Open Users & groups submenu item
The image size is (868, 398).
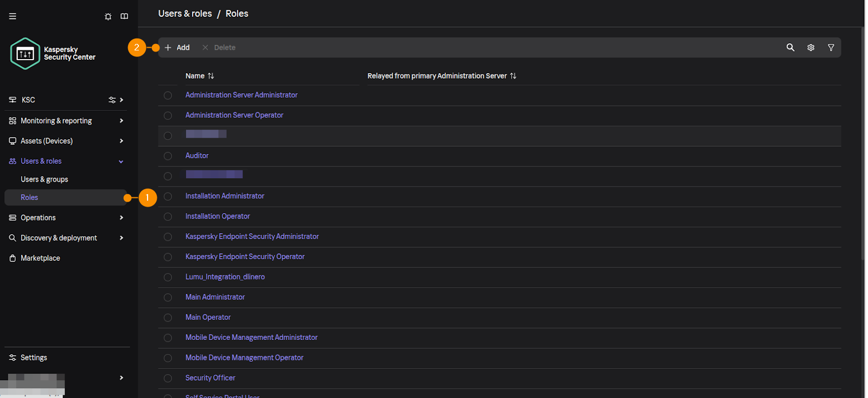coord(44,179)
